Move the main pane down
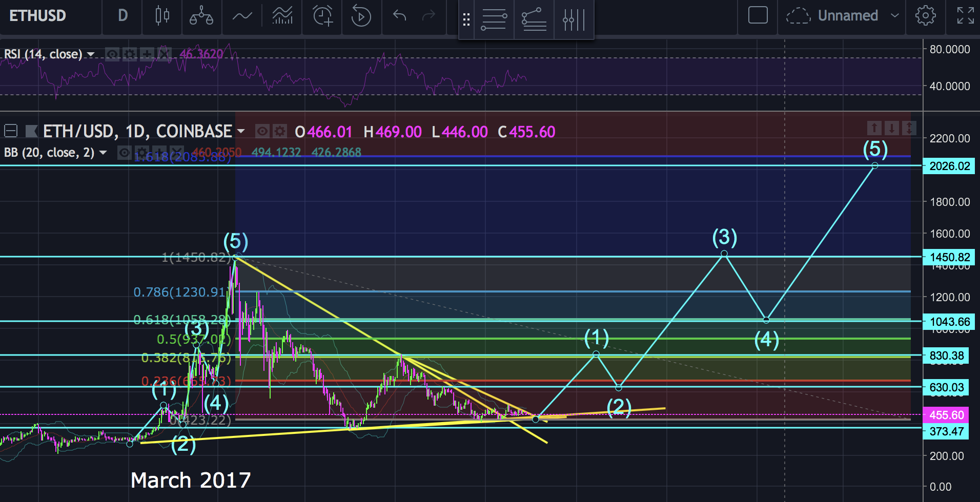 [892, 128]
